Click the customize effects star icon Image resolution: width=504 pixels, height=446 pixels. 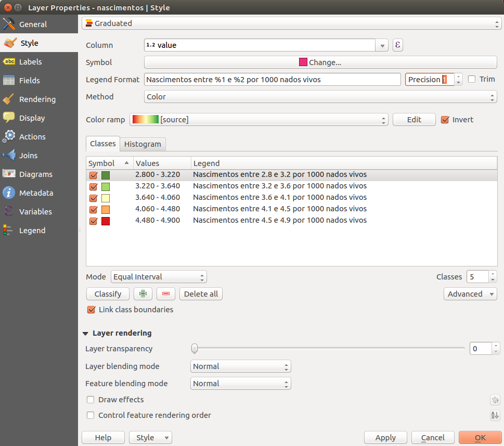495,400
